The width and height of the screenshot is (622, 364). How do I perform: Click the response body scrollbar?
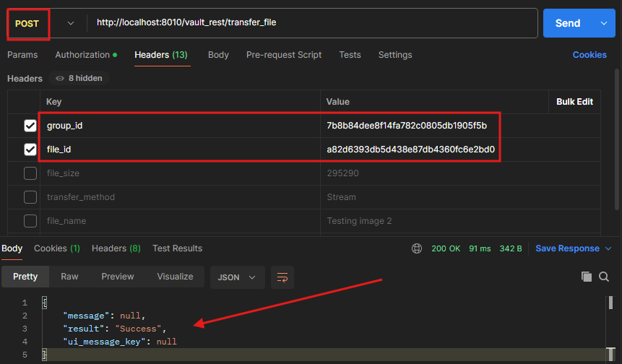pos(610,303)
